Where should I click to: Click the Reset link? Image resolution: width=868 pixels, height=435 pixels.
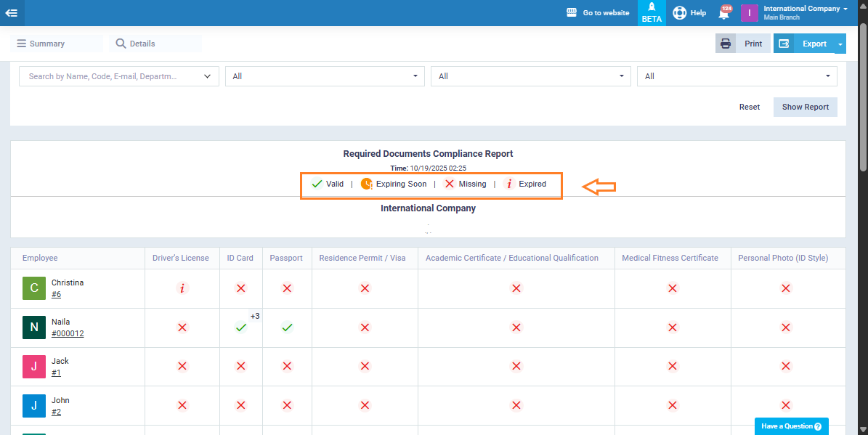(749, 107)
